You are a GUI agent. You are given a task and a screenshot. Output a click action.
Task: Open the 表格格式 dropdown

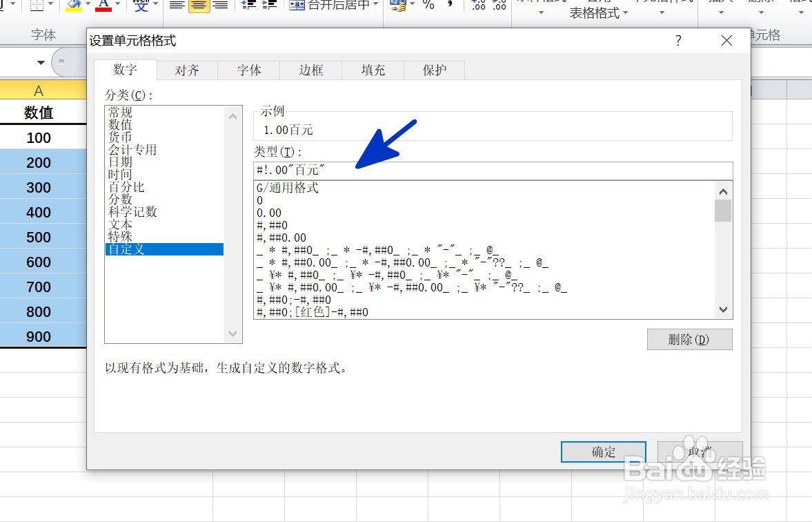(599, 13)
